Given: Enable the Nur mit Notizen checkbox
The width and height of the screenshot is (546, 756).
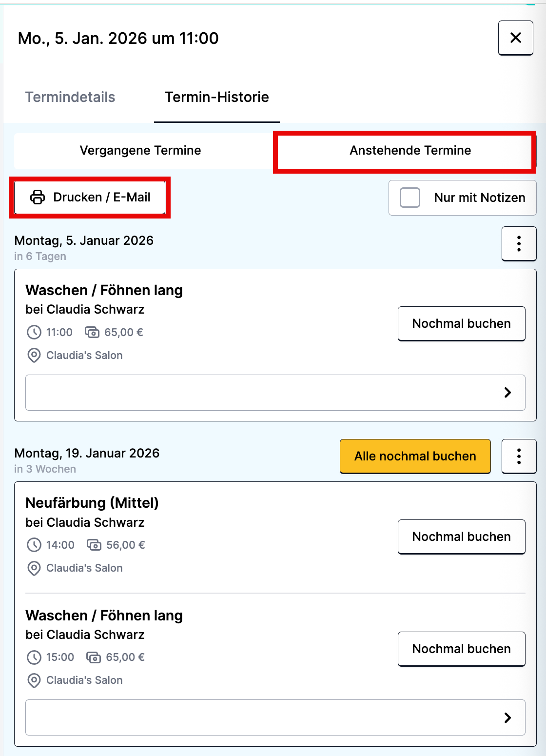Looking at the screenshot, I should 410,198.
